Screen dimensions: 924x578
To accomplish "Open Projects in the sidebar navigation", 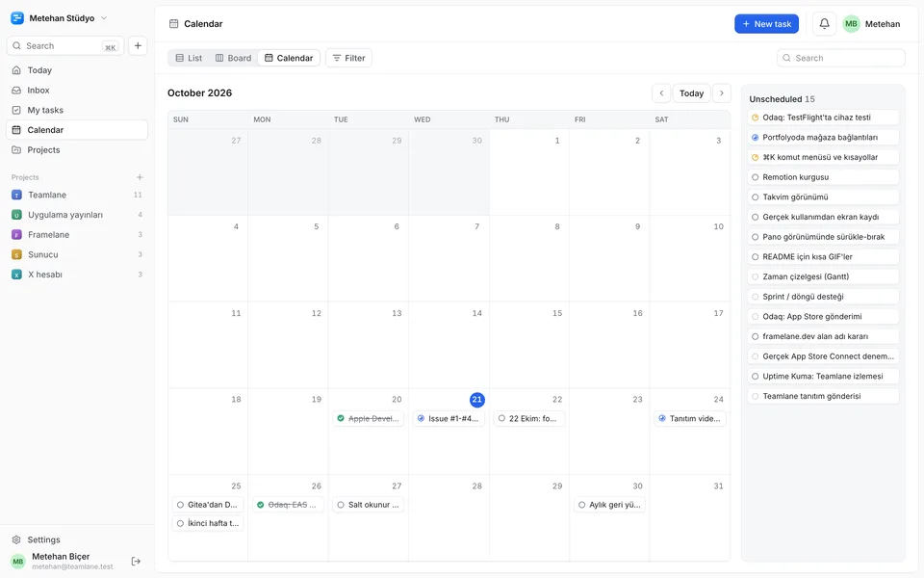I will click(77, 150).
